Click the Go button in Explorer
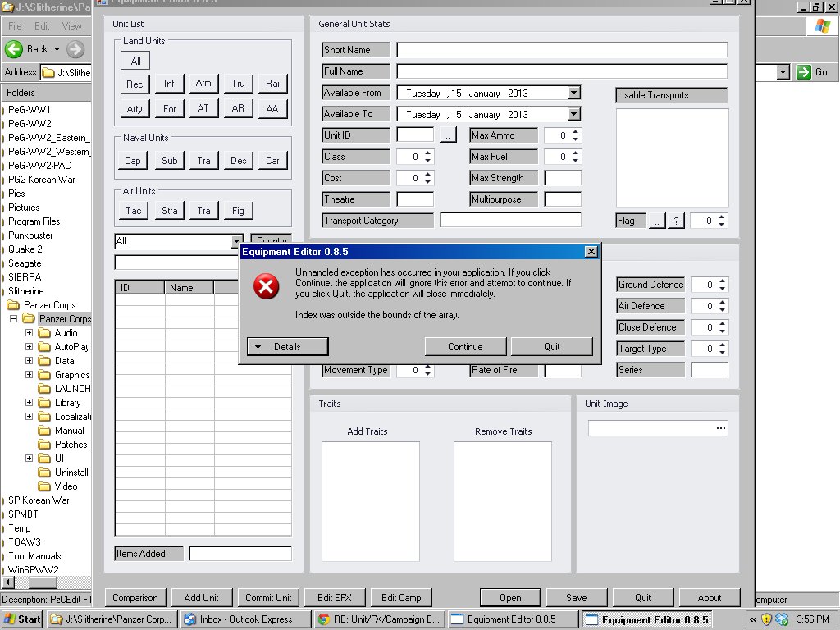Viewport: 840px width, 630px height. coord(812,72)
